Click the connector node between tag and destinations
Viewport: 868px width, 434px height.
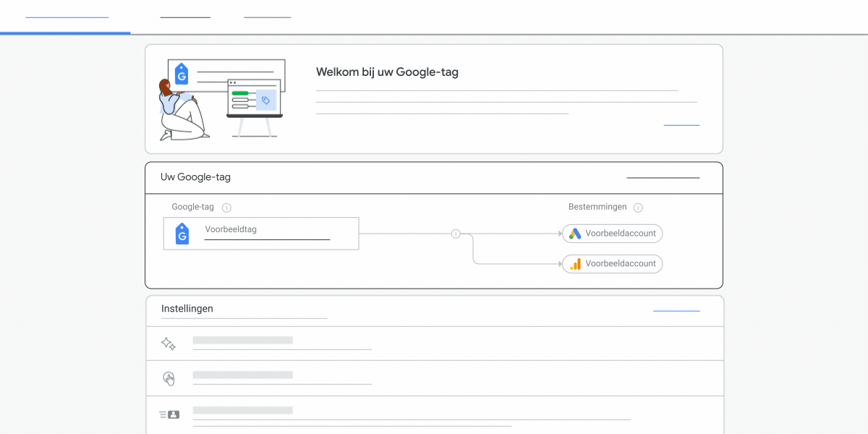(x=456, y=234)
